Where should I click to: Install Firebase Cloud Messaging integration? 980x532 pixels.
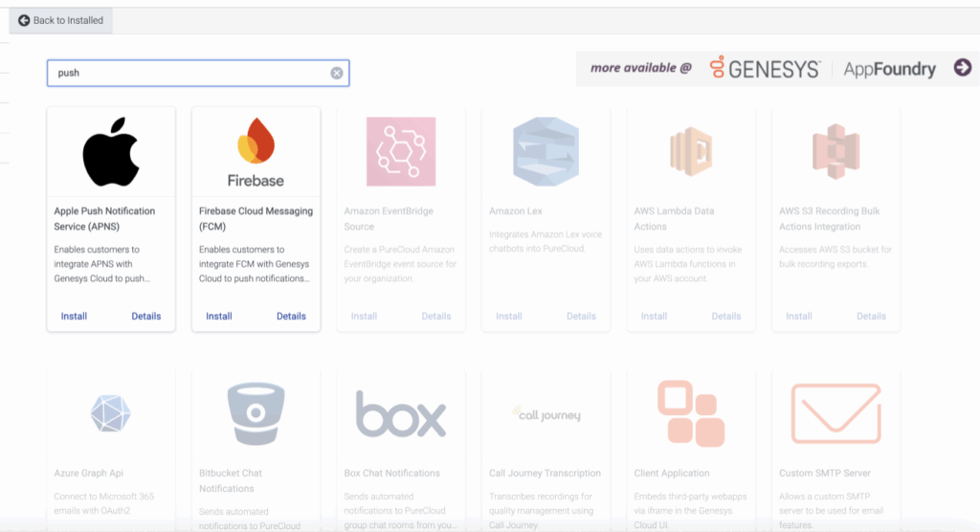point(219,316)
